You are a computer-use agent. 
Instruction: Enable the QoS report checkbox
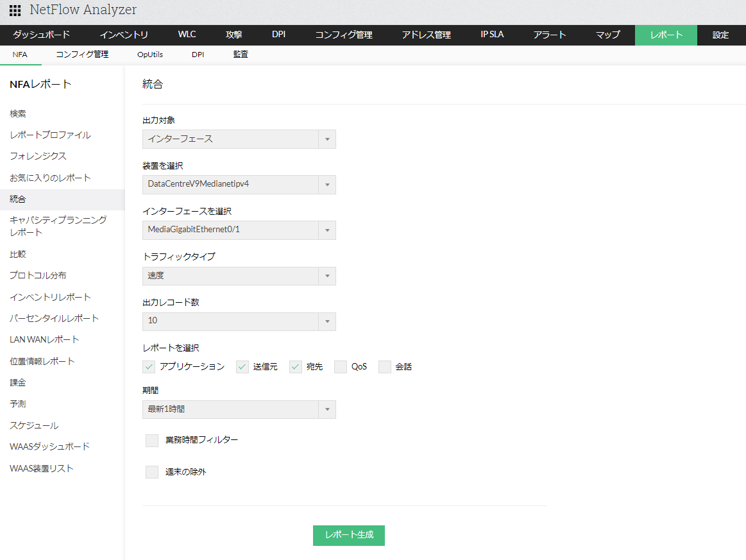click(x=341, y=367)
